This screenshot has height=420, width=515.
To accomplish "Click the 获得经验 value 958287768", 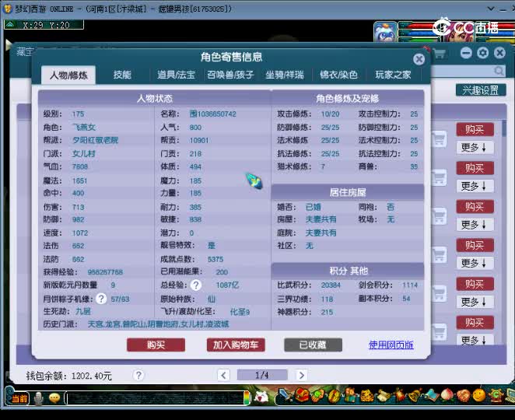I will 105,272.
